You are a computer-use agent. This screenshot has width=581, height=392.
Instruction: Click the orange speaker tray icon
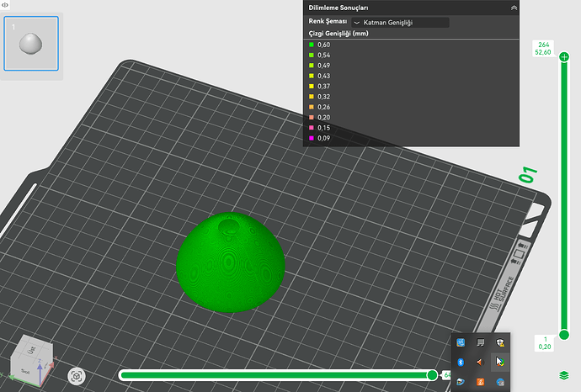tap(480, 362)
